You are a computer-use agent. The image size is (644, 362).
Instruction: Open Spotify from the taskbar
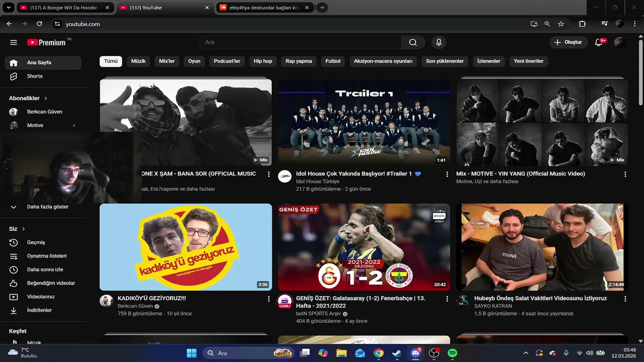coord(452,353)
